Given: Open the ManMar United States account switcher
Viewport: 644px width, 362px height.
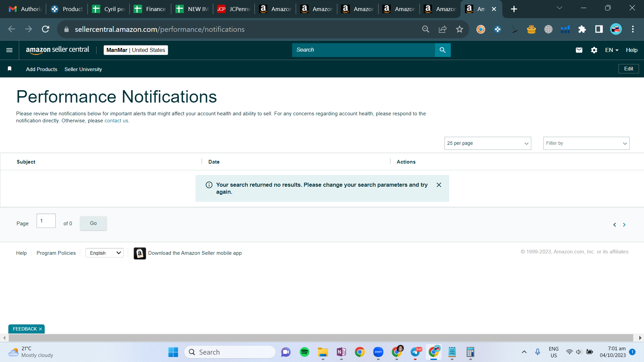Looking at the screenshot, I should click(x=136, y=50).
